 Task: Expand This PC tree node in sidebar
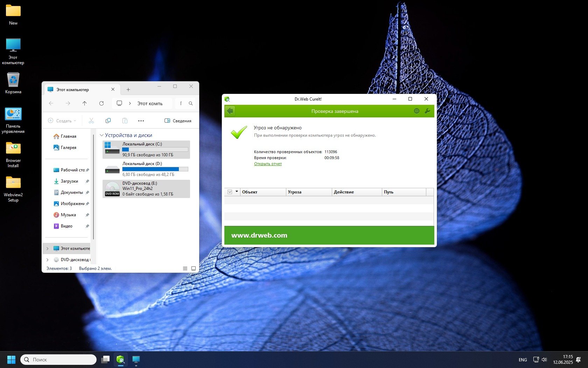click(x=48, y=248)
